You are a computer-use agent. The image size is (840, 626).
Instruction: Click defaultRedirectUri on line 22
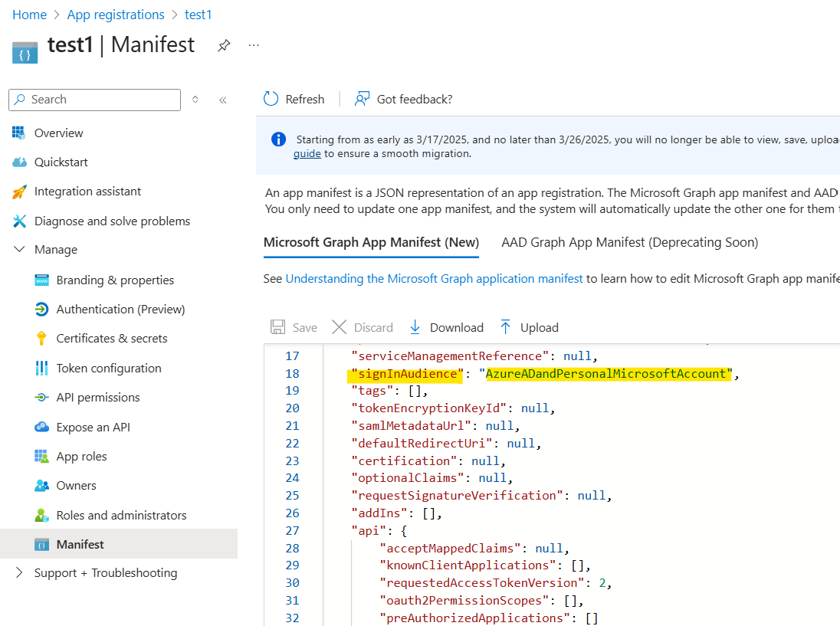(x=422, y=444)
